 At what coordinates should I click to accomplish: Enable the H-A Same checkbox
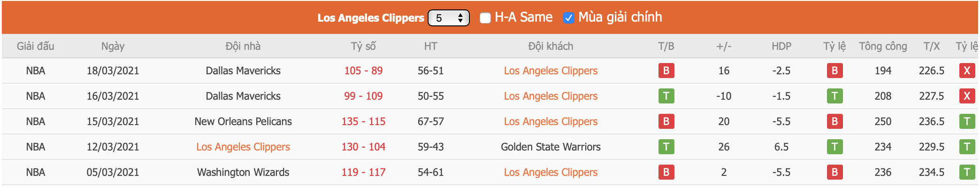pyautogui.click(x=485, y=18)
